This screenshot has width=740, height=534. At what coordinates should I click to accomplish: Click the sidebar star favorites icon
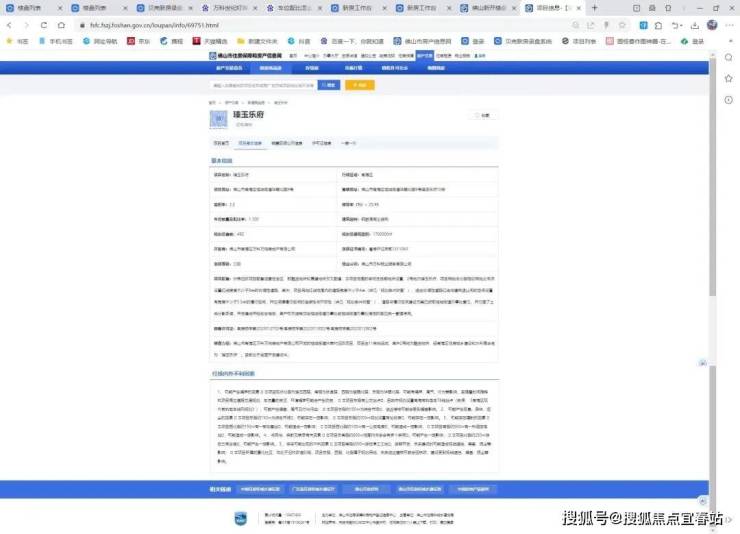point(729,79)
